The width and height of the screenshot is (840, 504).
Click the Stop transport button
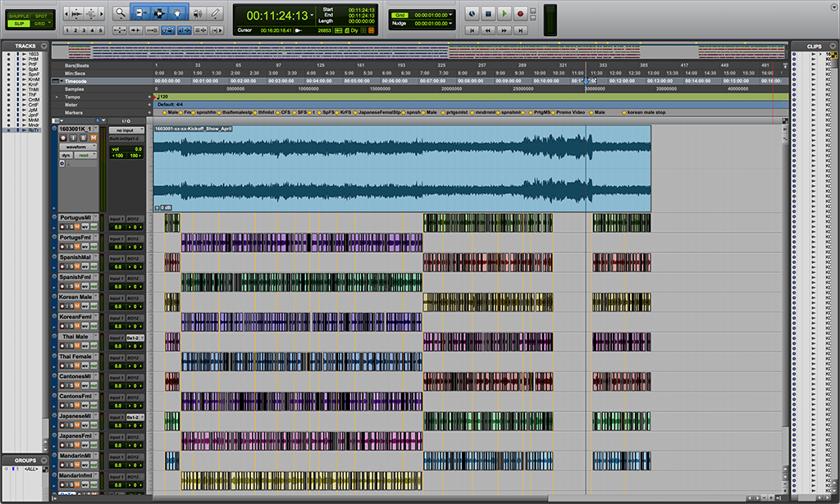click(487, 14)
